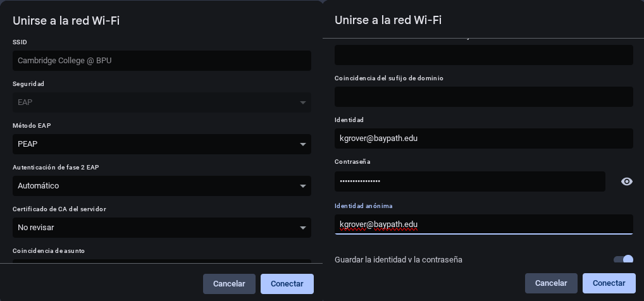Click the Seguridad dropdown showing EAP
The image size is (644, 301).
tap(161, 102)
